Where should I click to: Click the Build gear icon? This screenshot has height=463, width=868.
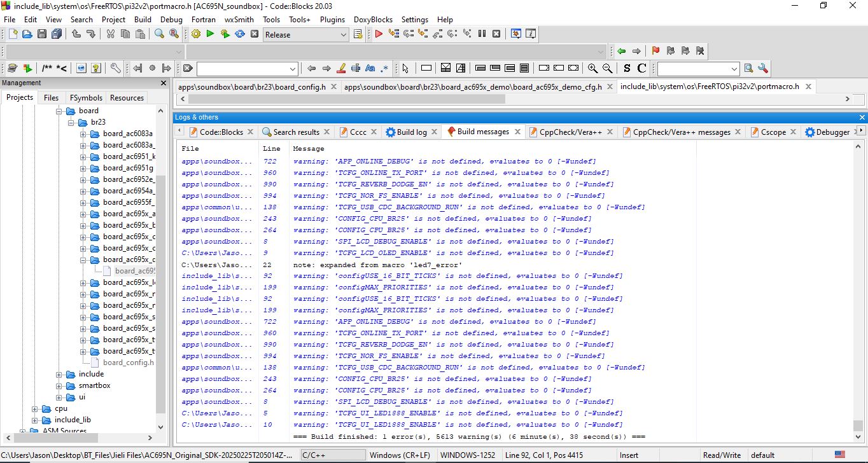pyautogui.click(x=195, y=34)
